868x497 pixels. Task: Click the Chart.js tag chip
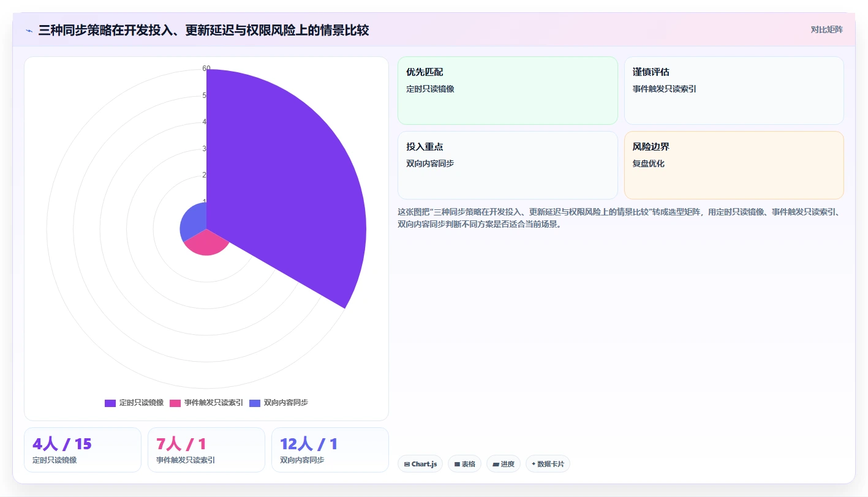pos(420,464)
